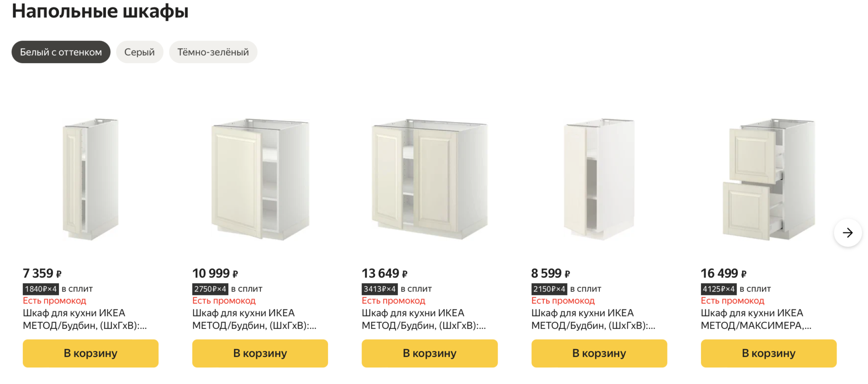Add the 13 649 ₽ cabinet to cart

[x=429, y=353]
